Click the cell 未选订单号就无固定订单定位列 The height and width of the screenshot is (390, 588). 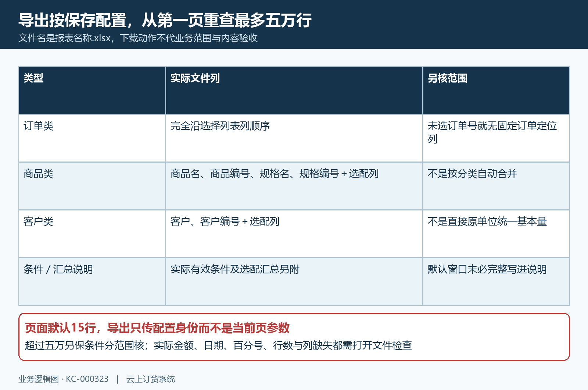496,138
